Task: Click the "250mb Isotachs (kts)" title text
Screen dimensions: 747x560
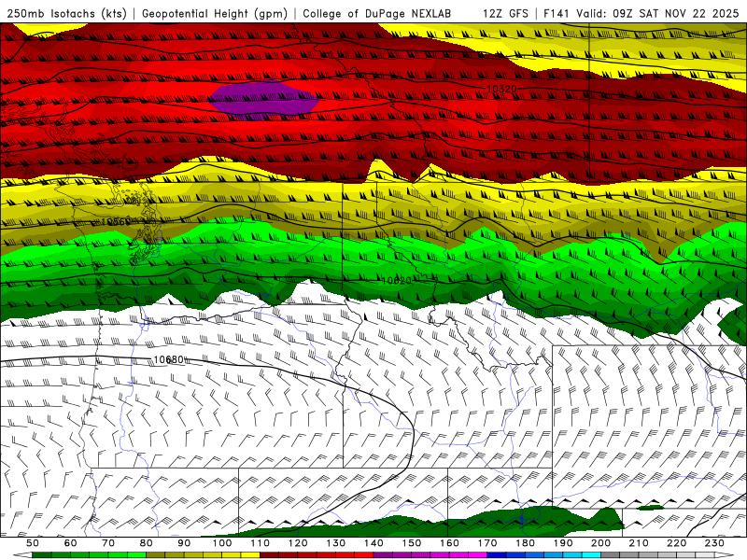Action: coord(67,14)
